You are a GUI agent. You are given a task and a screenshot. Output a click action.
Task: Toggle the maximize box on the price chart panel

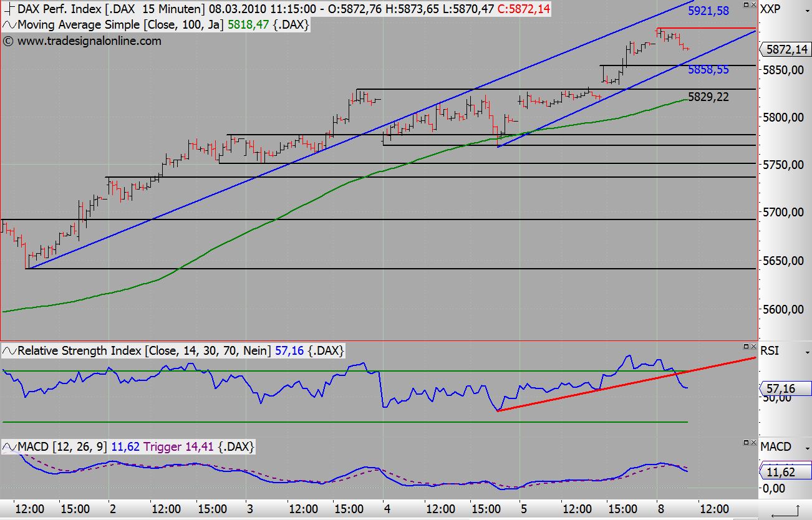(x=746, y=4)
